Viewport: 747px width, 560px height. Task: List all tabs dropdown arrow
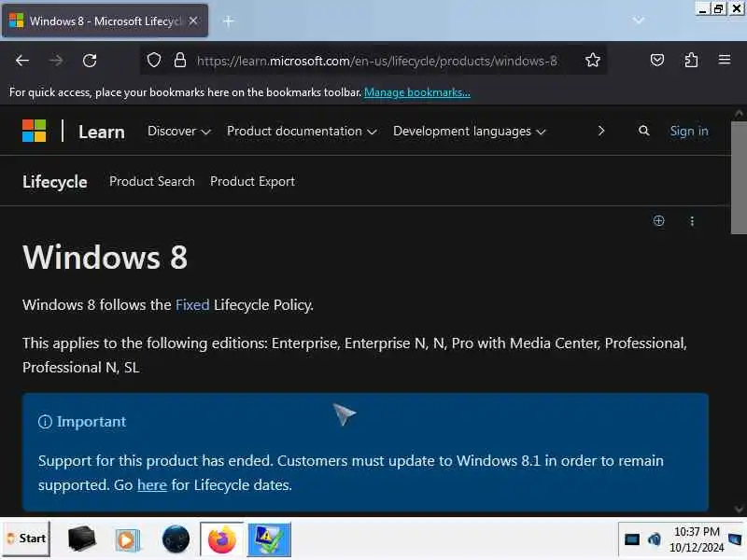click(639, 20)
